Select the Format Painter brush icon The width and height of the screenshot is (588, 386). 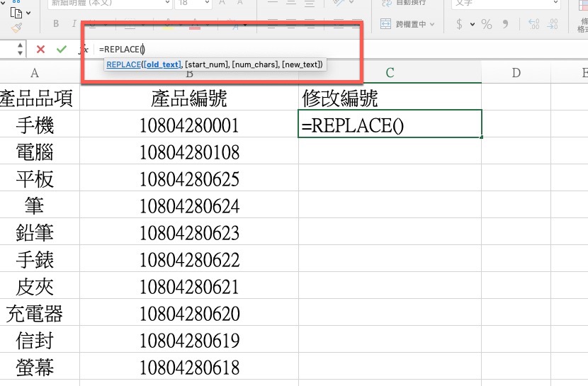16,28
